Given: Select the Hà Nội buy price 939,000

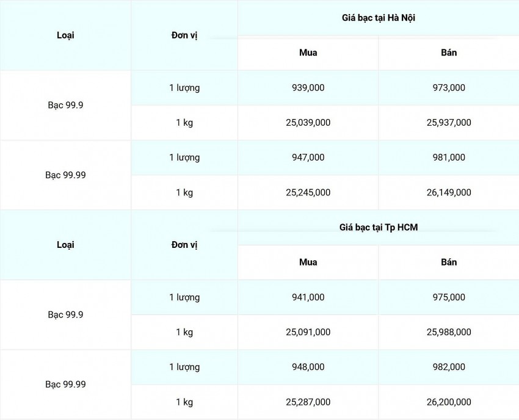Looking at the screenshot, I should pyautogui.click(x=308, y=88).
